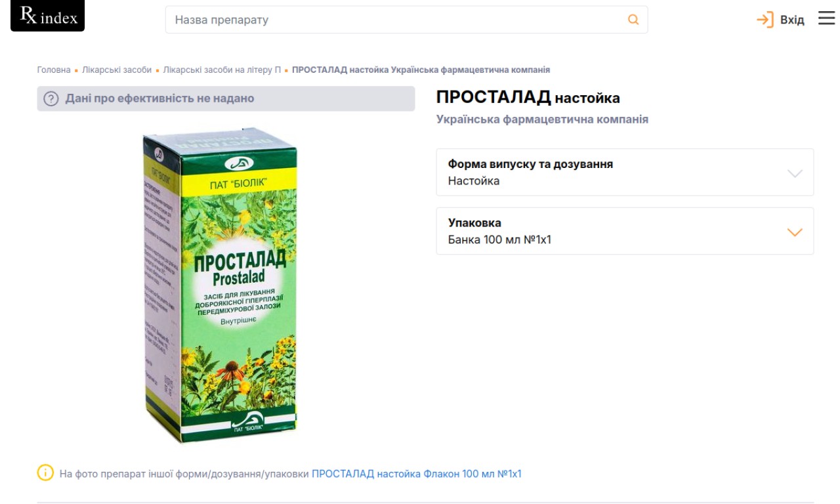Expand the Форма випуску та дозування chevron
840x504 pixels.
795,173
